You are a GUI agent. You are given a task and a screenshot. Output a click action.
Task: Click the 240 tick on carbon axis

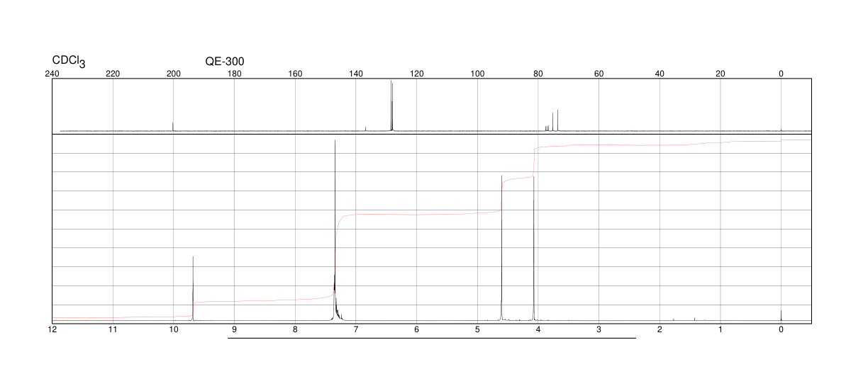tap(52, 74)
